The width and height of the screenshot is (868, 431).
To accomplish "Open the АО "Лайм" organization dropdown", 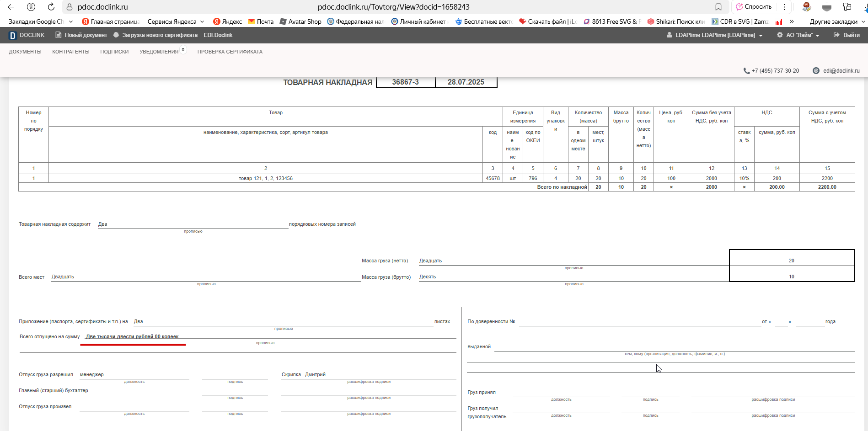I will [x=798, y=35].
